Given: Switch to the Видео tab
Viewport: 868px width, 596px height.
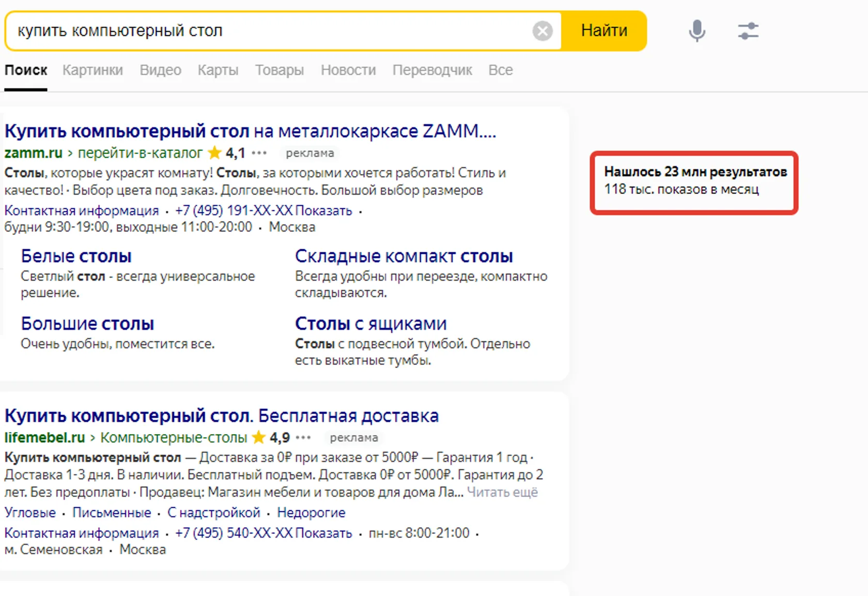Looking at the screenshot, I should [x=160, y=70].
